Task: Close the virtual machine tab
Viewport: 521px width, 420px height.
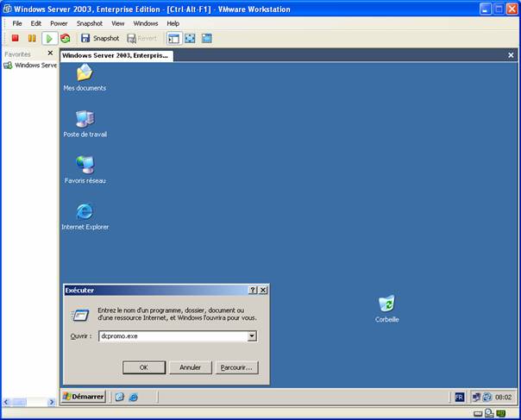Action: pos(511,55)
